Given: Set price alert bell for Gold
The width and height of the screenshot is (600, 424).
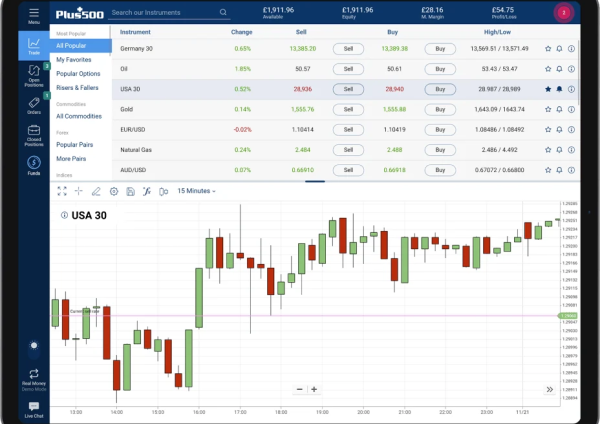Looking at the screenshot, I should 559,109.
